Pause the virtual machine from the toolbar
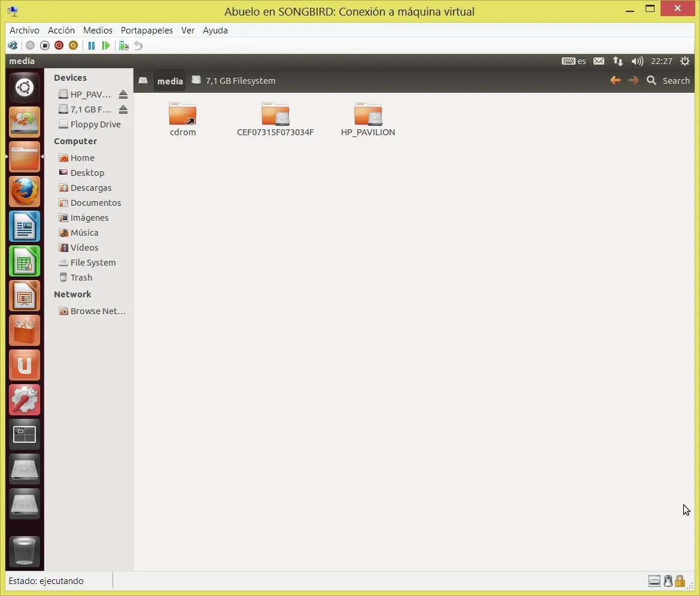This screenshot has width=700, height=596. click(x=92, y=45)
